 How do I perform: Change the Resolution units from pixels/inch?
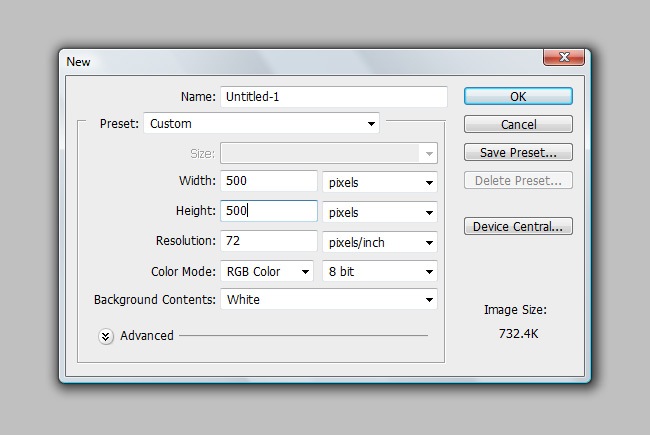pos(380,242)
